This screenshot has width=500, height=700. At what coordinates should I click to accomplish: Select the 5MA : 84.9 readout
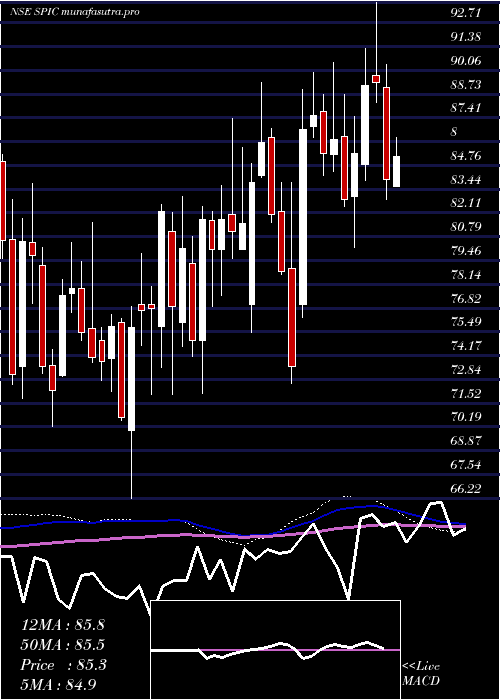pyautogui.click(x=59, y=684)
